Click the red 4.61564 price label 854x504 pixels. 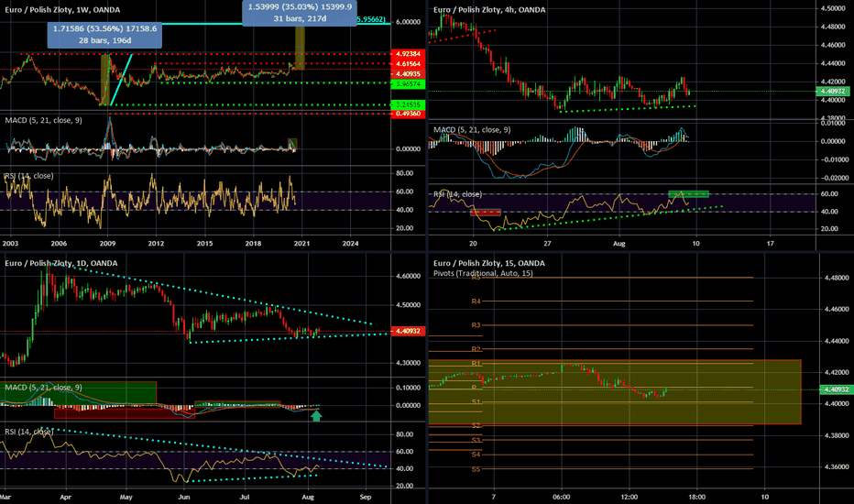pyautogui.click(x=408, y=64)
